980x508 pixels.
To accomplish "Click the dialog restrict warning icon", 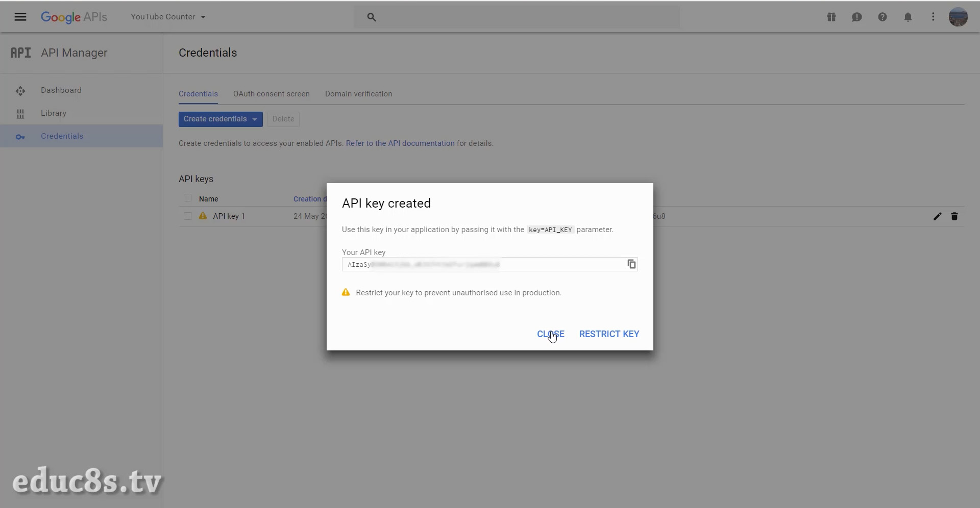I will click(x=346, y=292).
